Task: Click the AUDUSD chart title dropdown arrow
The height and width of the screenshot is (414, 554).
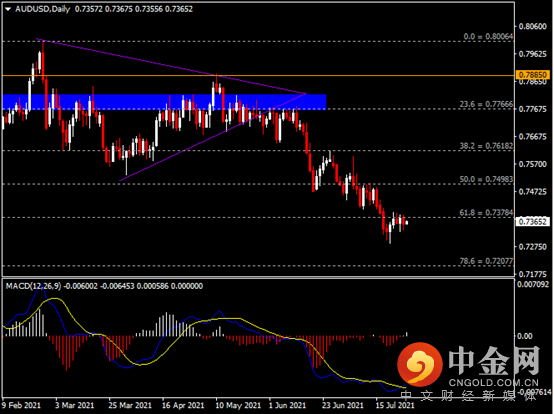Action: pyautogui.click(x=8, y=10)
